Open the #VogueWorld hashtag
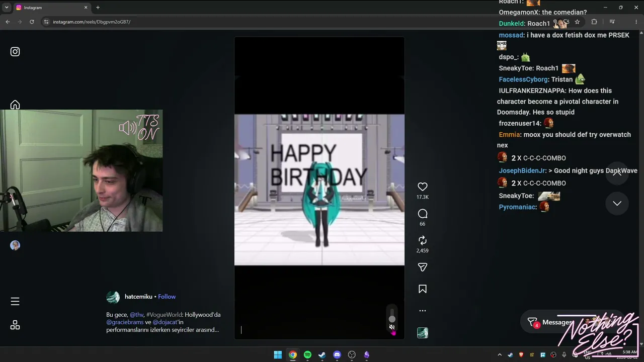Viewport: 644px width, 362px height. point(165,315)
